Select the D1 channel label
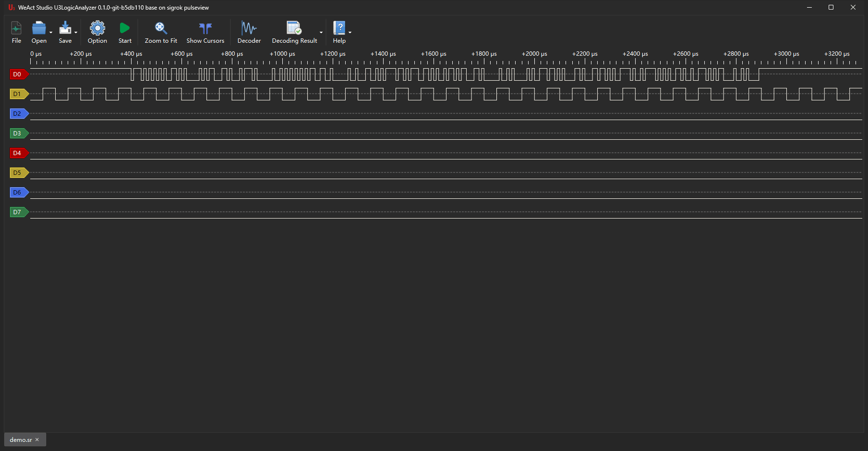This screenshot has width=868, height=451. 19,94
